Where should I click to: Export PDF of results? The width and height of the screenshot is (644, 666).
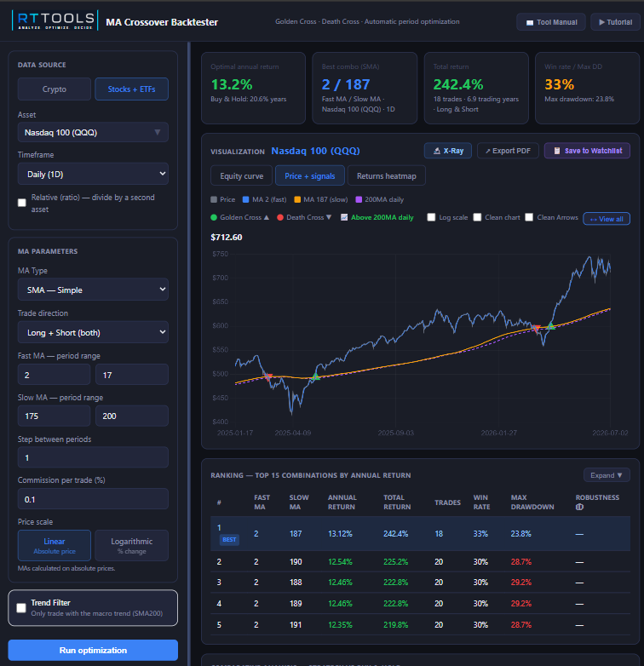pos(508,151)
